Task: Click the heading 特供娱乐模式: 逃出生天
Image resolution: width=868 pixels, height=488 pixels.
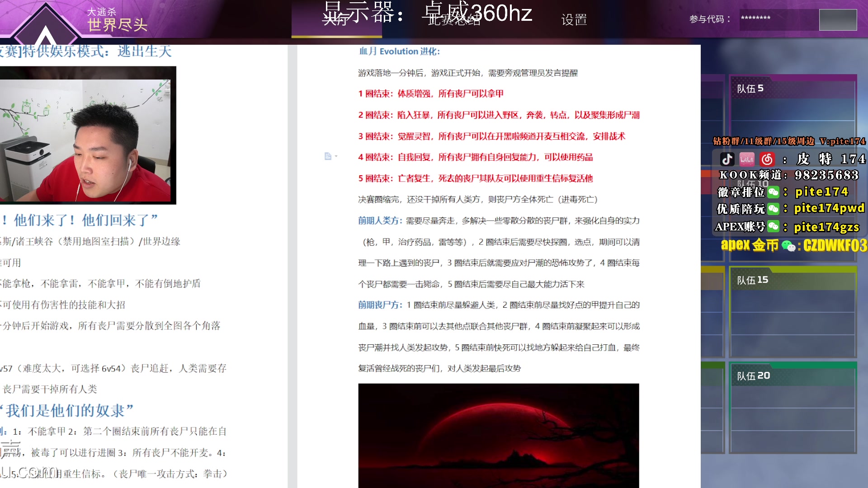Action: 86,52
